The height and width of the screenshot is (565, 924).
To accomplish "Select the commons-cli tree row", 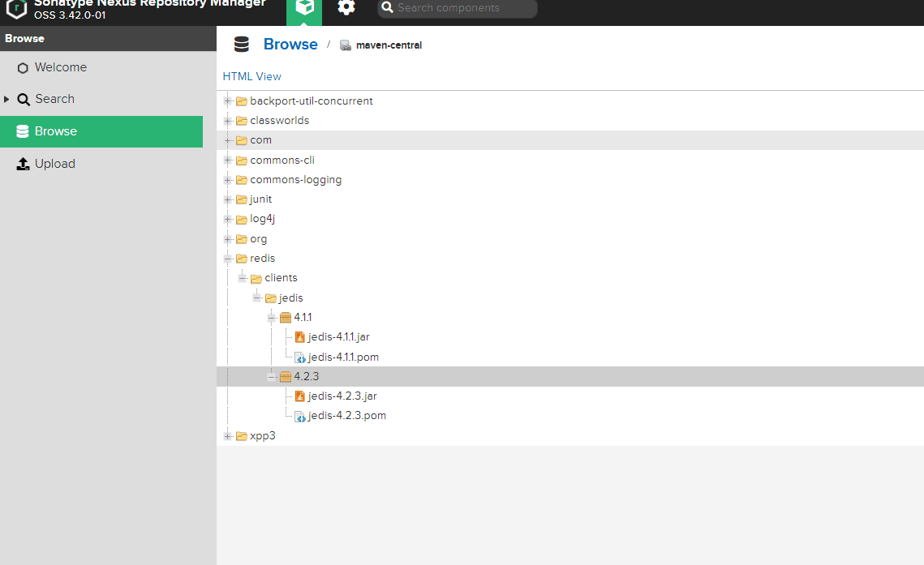I will 570,160.
